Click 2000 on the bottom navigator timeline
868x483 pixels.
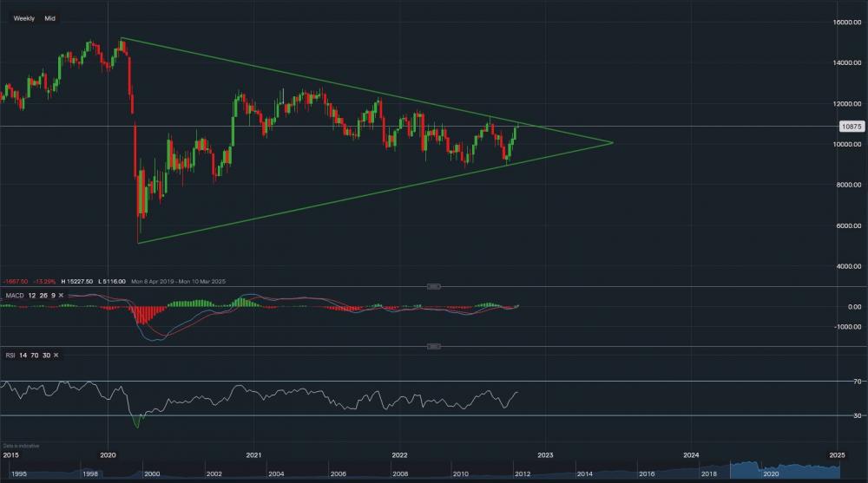click(x=152, y=474)
